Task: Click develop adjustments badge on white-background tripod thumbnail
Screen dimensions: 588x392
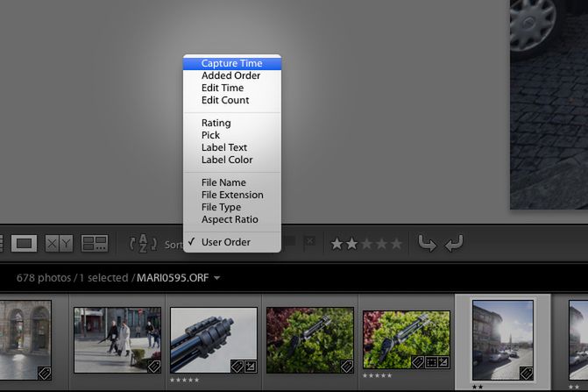Action: tap(251, 366)
